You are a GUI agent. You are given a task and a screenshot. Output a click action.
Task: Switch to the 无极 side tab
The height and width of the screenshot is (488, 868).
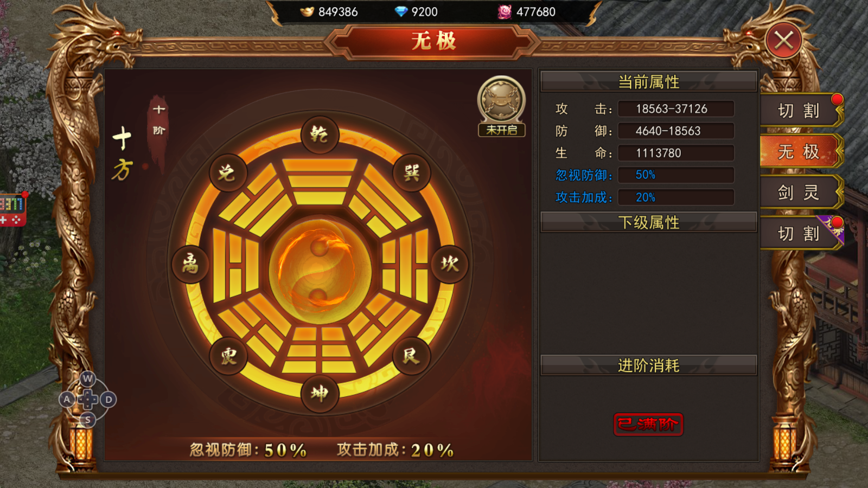(801, 151)
